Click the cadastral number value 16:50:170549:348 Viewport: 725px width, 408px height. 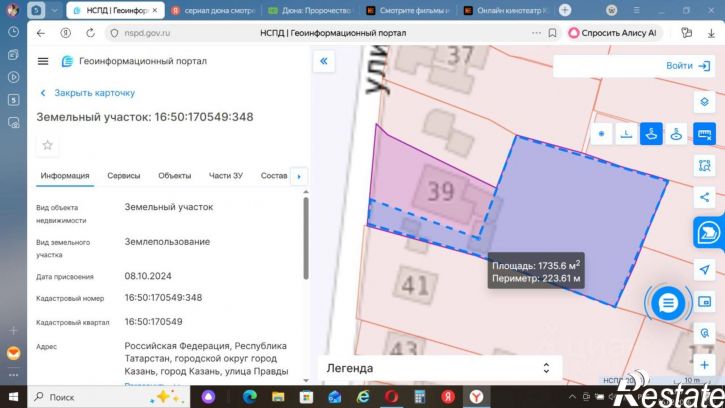[163, 297]
